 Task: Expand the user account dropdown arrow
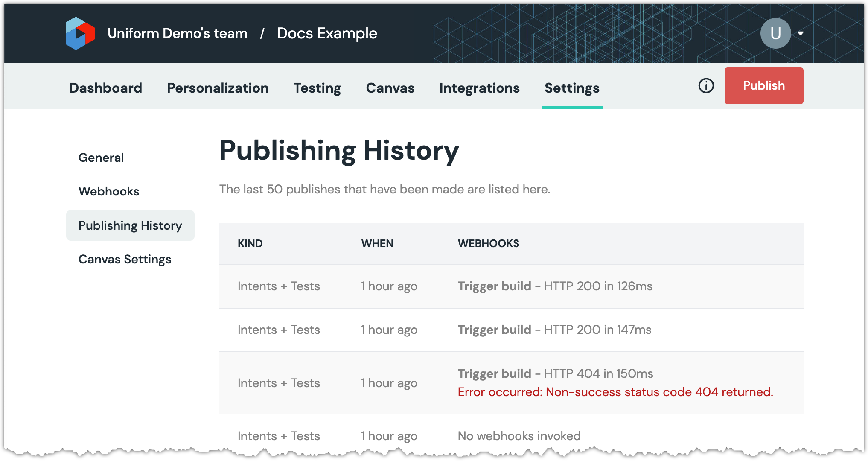point(801,33)
